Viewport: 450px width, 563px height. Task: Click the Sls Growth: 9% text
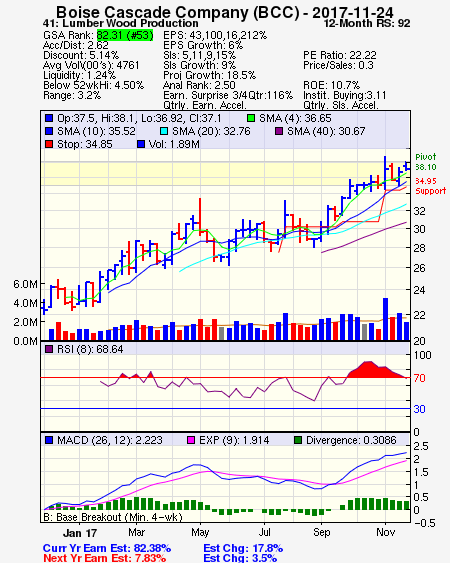[199, 65]
